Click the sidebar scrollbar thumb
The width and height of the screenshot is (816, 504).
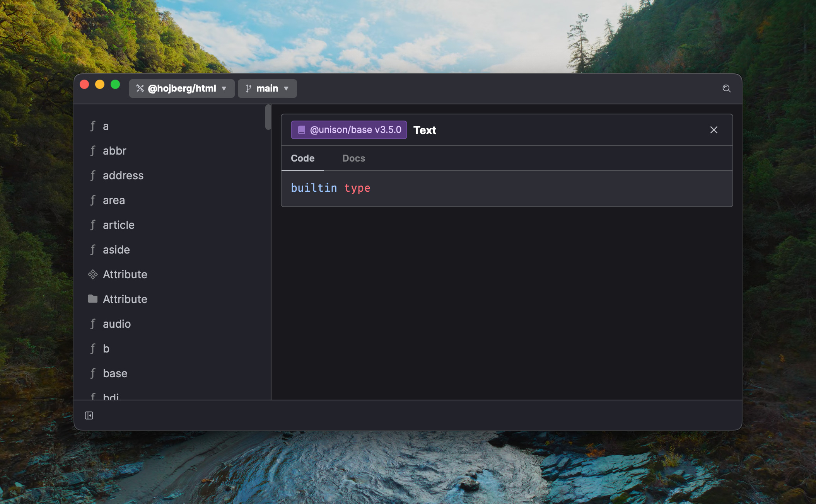(268, 117)
